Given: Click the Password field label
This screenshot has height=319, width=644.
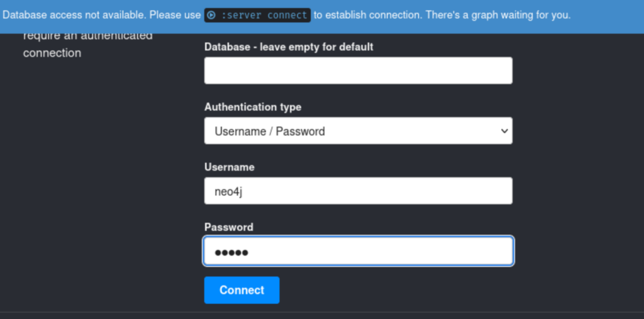Looking at the screenshot, I should [x=229, y=227].
